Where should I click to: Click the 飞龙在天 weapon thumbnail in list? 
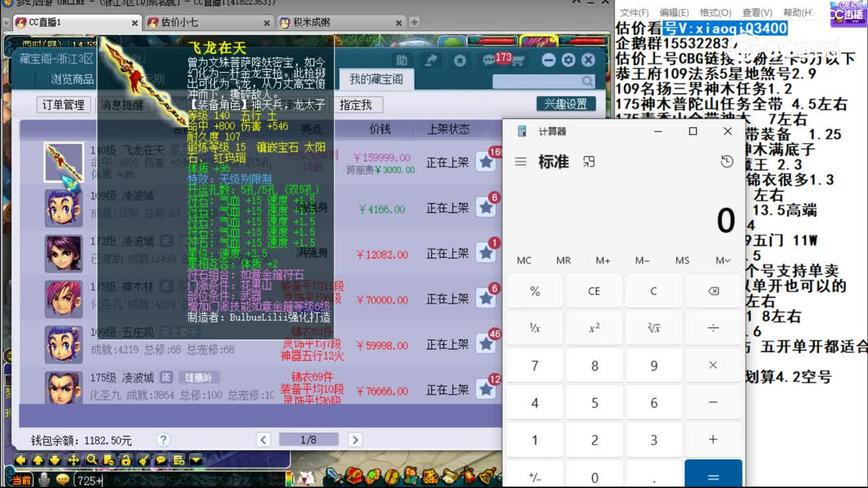64,162
